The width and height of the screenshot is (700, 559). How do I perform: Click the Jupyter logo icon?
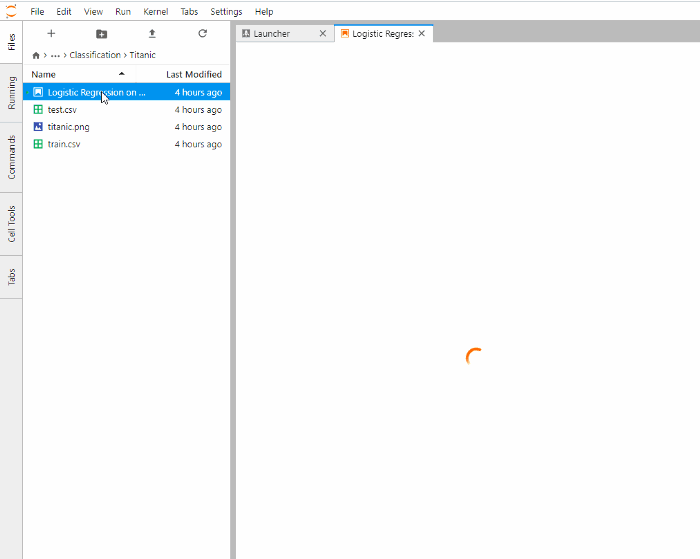pos(11,11)
